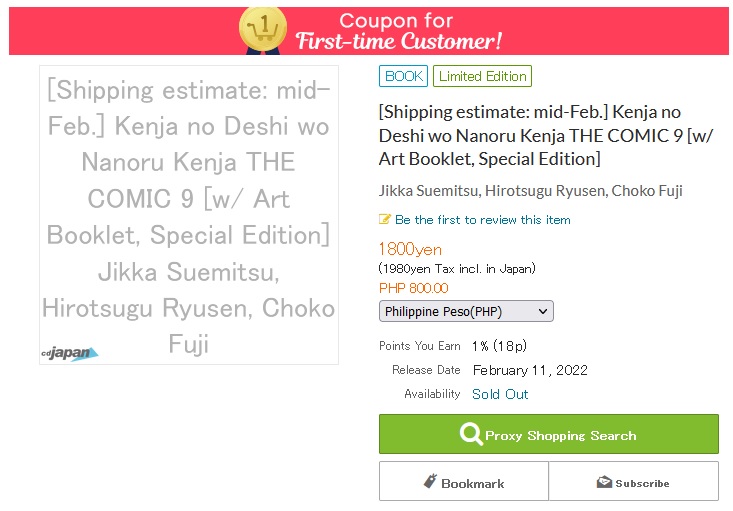This screenshot has width=733, height=511.
Task: Click 'Be the first to review this item'
Action: point(482,219)
